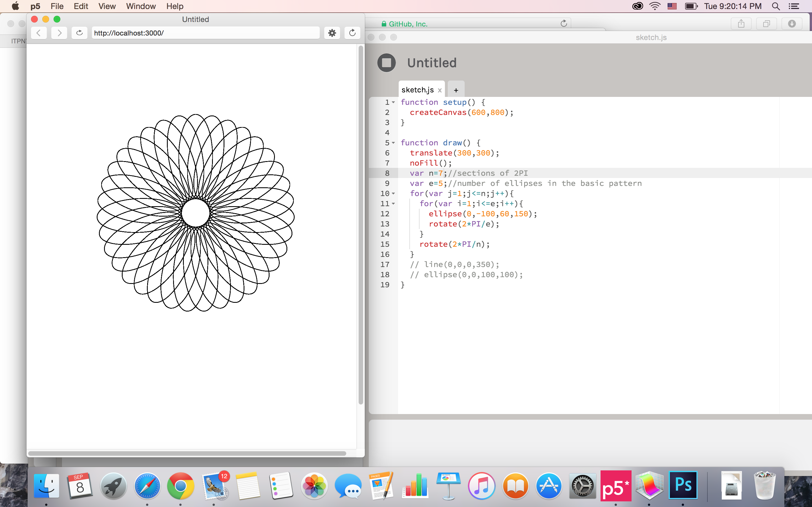Add a new file tab with plus

[456, 90]
